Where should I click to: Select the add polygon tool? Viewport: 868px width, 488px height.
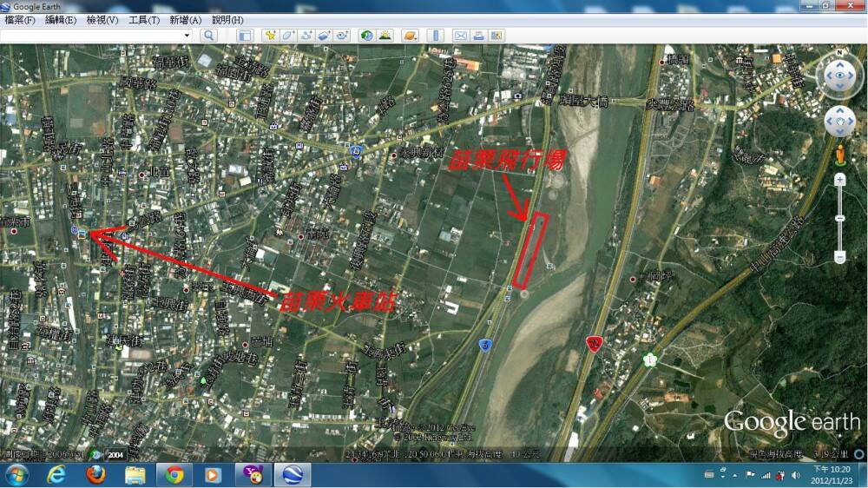coord(288,36)
